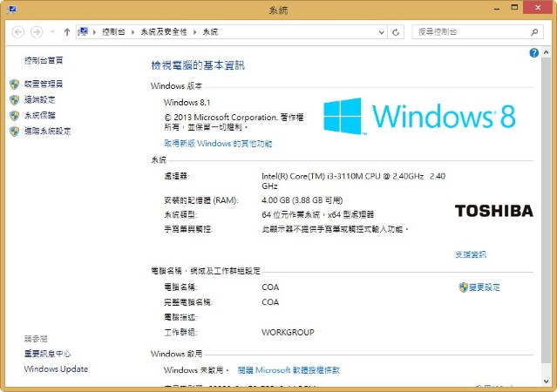Click the 檢視電腦的基本資訊 heading
This screenshot has width=557, height=392.
click(198, 65)
